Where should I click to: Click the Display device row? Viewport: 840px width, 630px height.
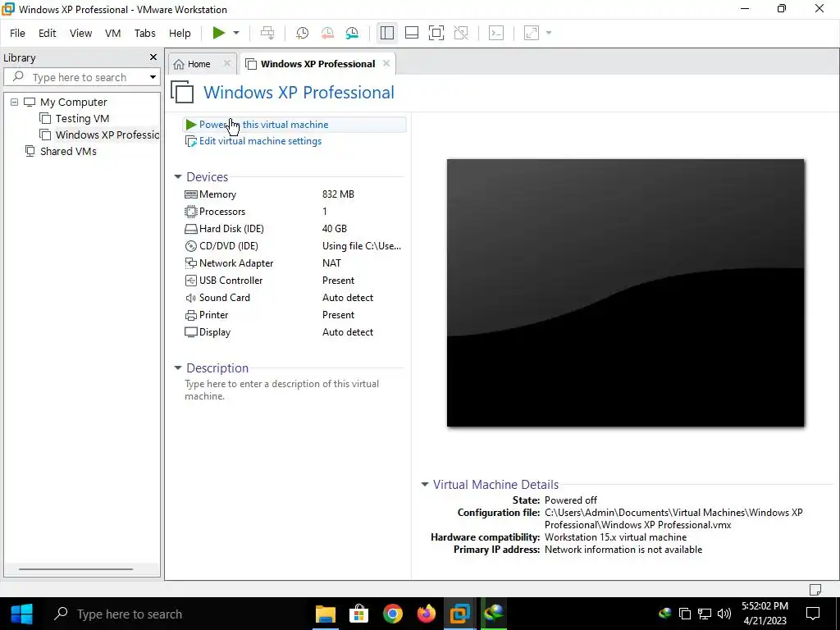293,332
